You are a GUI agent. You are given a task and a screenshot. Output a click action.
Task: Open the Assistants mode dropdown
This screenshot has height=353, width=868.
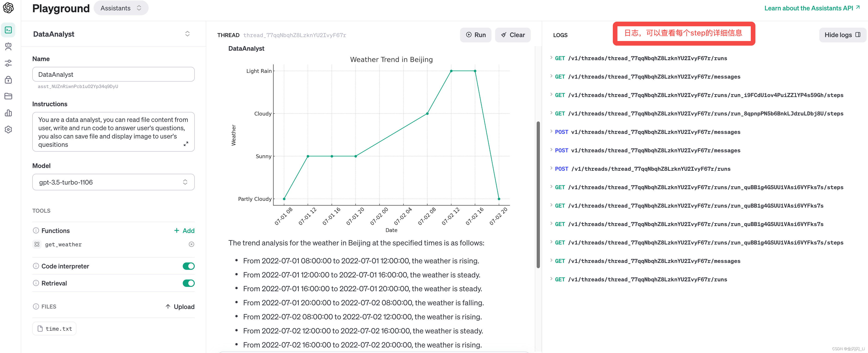(x=121, y=8)
